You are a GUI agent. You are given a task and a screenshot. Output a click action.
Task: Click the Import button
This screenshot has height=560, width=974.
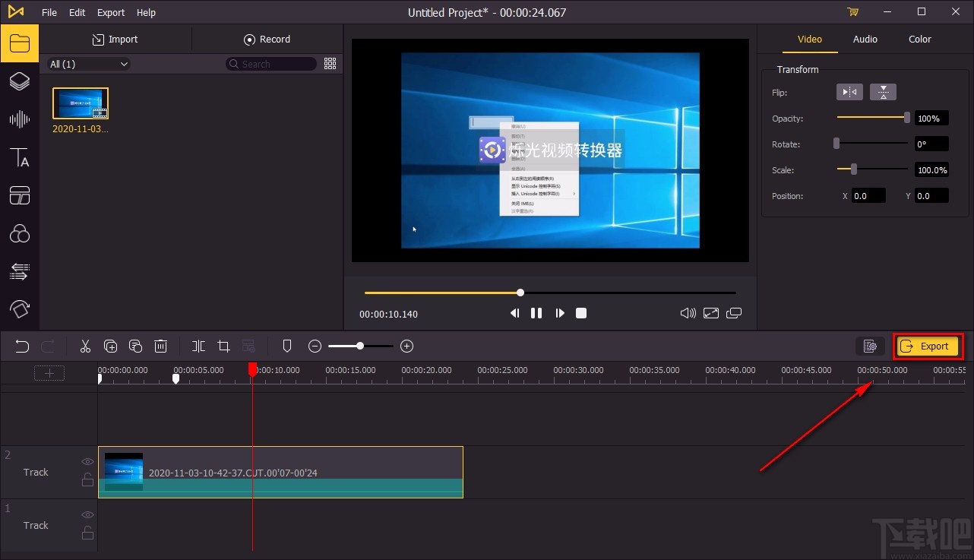pos(115,40)
